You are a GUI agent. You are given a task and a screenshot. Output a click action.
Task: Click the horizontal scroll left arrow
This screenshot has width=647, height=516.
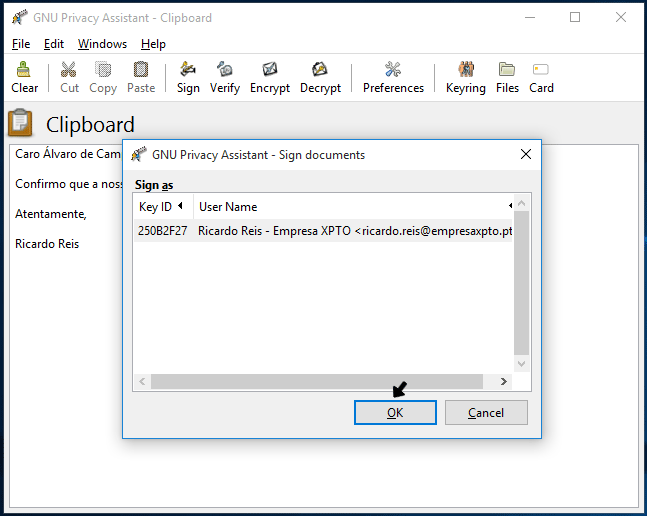pos(142,381)
